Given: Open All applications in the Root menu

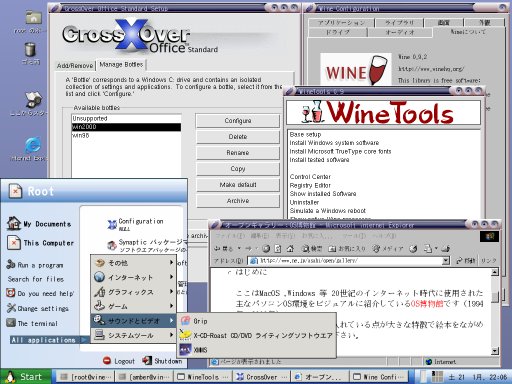Looking at the screenshot, I should [48, 340].
